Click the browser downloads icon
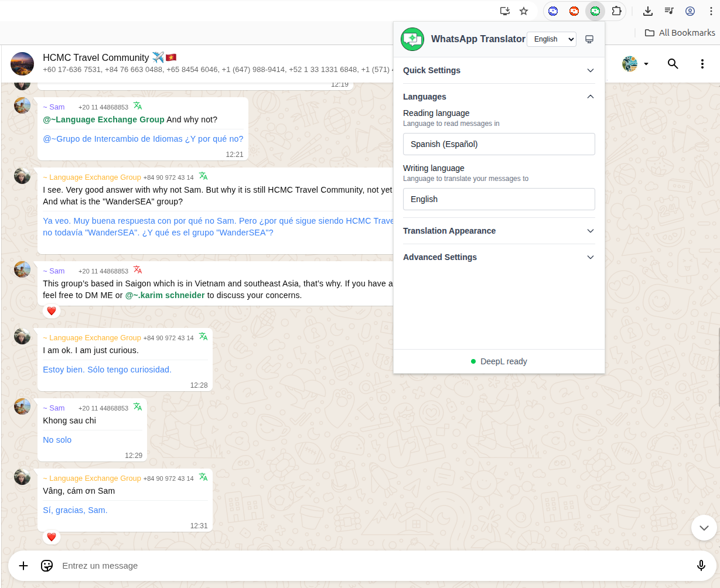This screenshot has width=720, height=588. pyautogui.click(x=648, y=11)
